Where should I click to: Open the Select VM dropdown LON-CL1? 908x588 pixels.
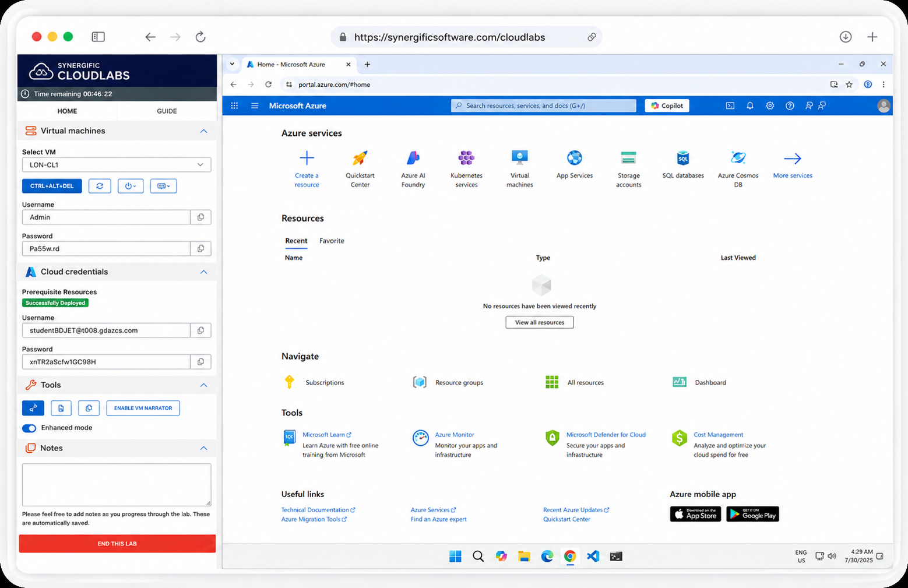[117, 165]
